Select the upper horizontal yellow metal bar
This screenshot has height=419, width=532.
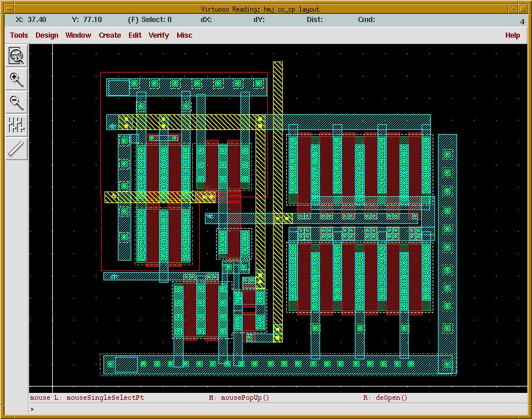[192, 122]
